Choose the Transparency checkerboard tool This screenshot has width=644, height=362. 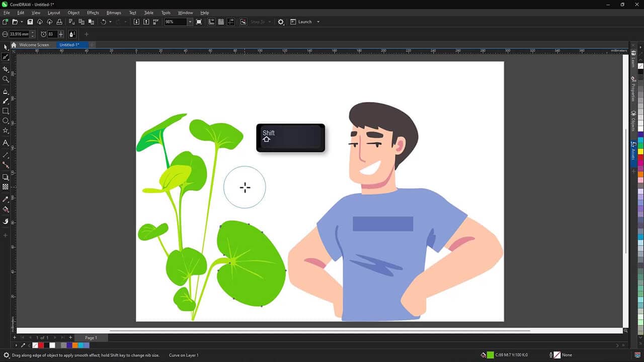[6, 187]
